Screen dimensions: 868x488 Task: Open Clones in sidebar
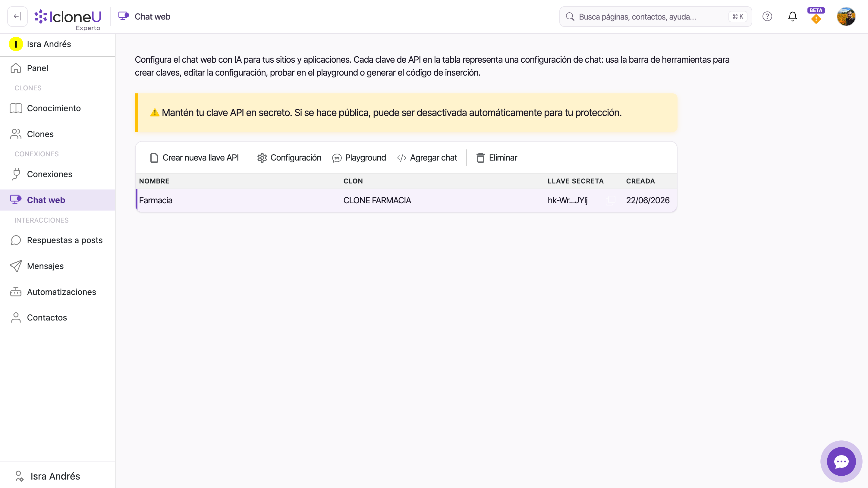pyautogui.click(x=58, y=134)
